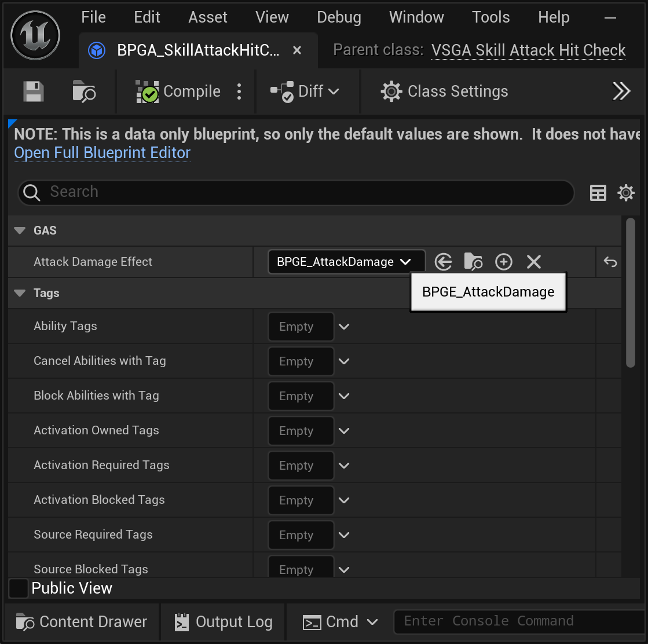Screen dimensions: 648x644
Task: Use selected asset from Content Browser arrow
Action: tap(444, 262)
